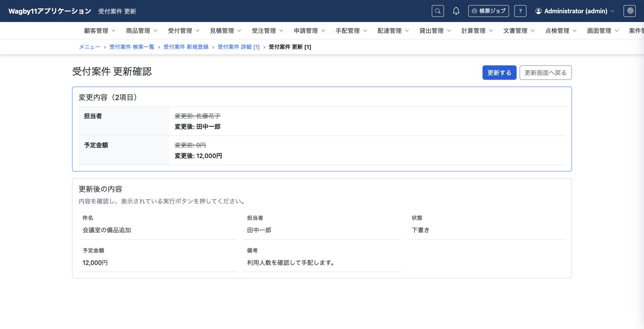
Task: Open the 手配管理 dropdown menu
Action: 351,31
